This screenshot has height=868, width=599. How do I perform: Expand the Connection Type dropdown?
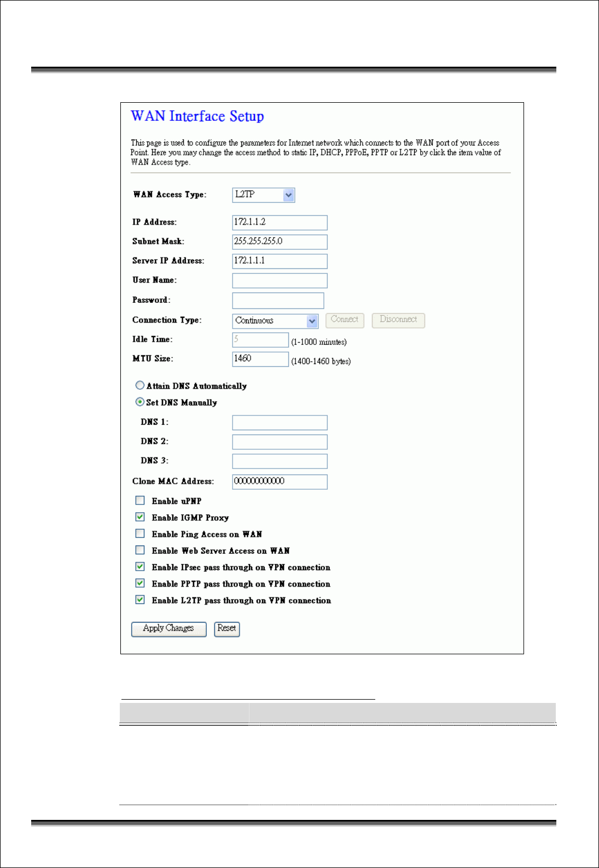pos(275,321)
